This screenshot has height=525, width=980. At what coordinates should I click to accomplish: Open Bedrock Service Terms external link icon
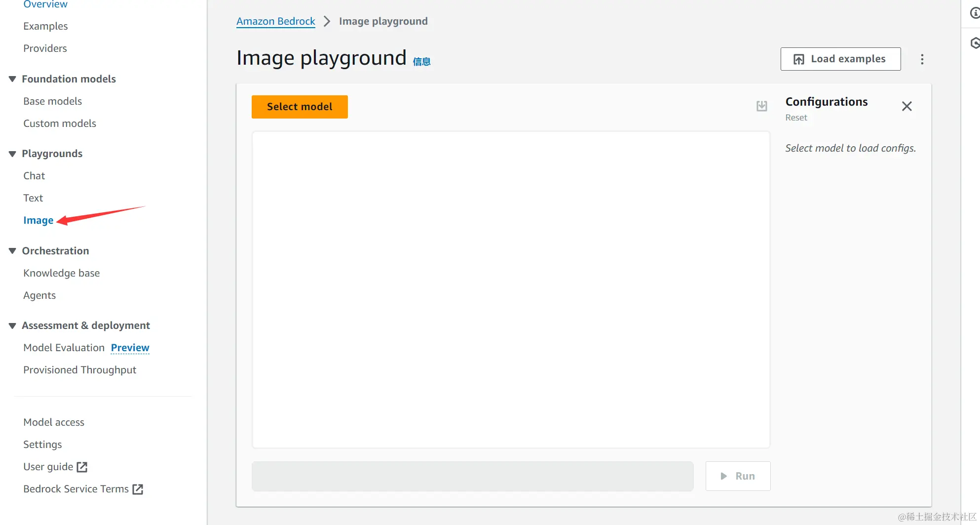tap(138, 489)
